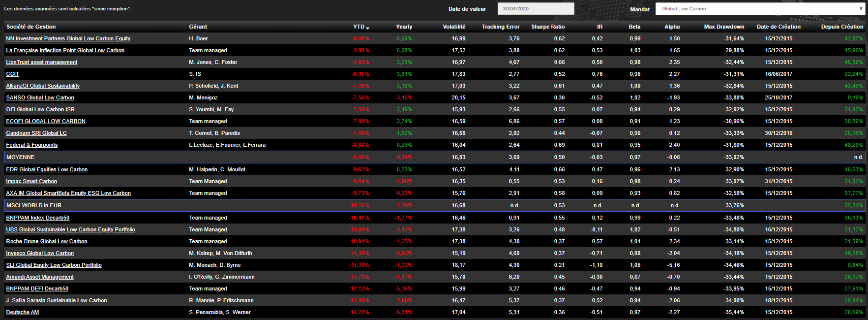Sort by Volatilité column header

454,27
